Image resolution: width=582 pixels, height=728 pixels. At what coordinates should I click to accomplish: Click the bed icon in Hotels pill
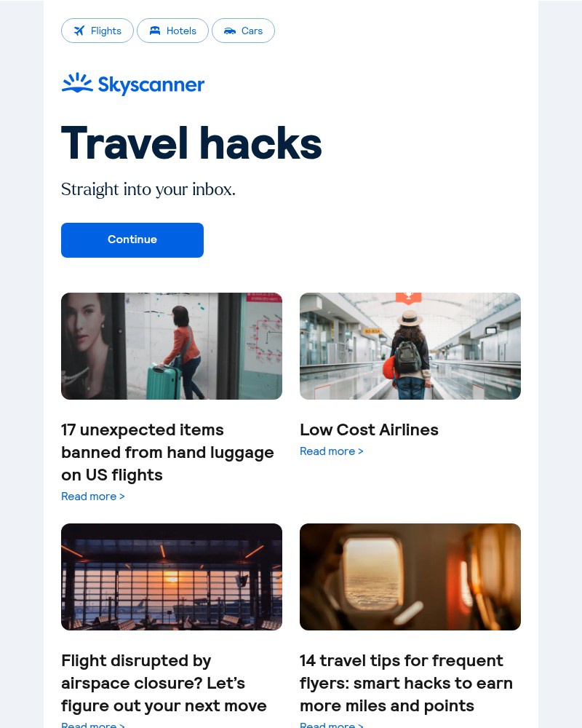pos(154,31)
